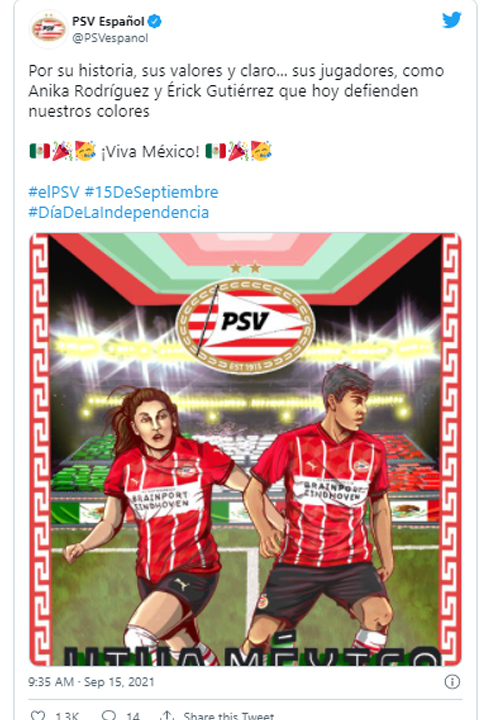The image size is (498, 720).
Task: Open the Twitter bird logo link
Action: click(x=451, y=20)
